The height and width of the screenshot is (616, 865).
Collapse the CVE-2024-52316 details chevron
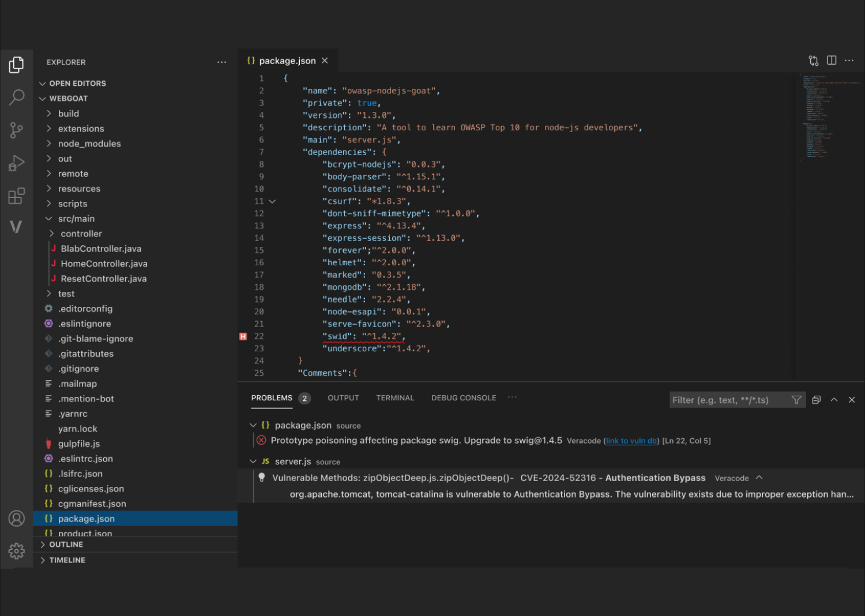click(759, 478)
